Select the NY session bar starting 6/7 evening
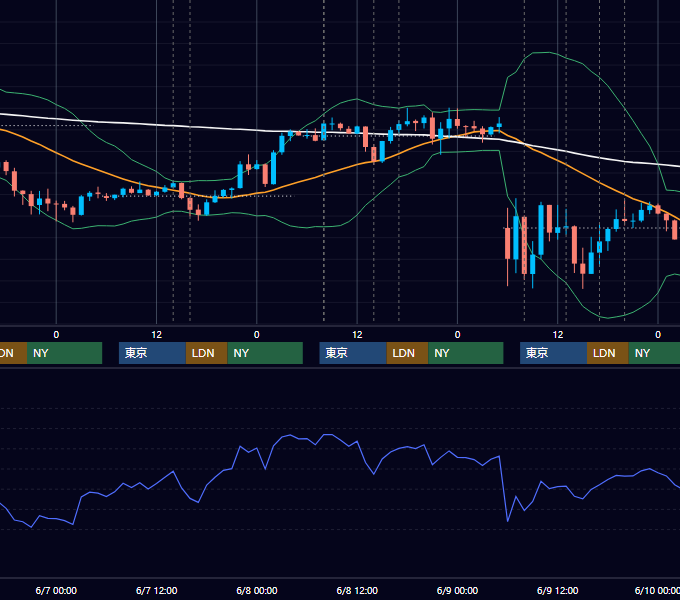 coord(265,353)
